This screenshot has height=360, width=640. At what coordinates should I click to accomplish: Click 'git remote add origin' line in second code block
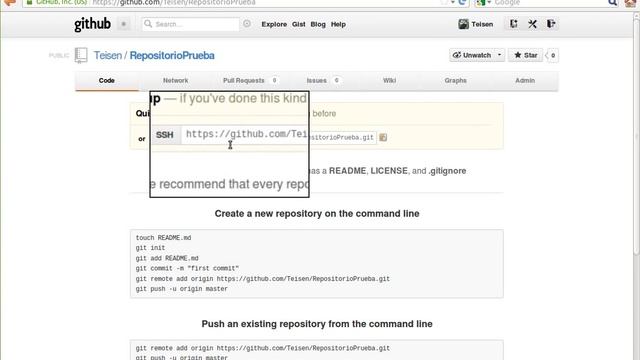click(x=262, y=348)
